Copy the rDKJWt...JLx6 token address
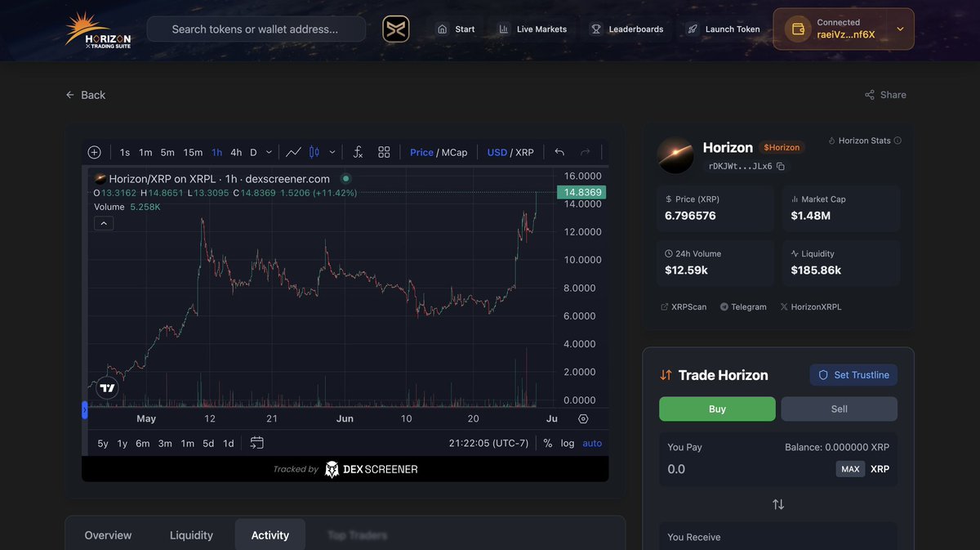Viewport: 980px width, 550px height. 781,166
